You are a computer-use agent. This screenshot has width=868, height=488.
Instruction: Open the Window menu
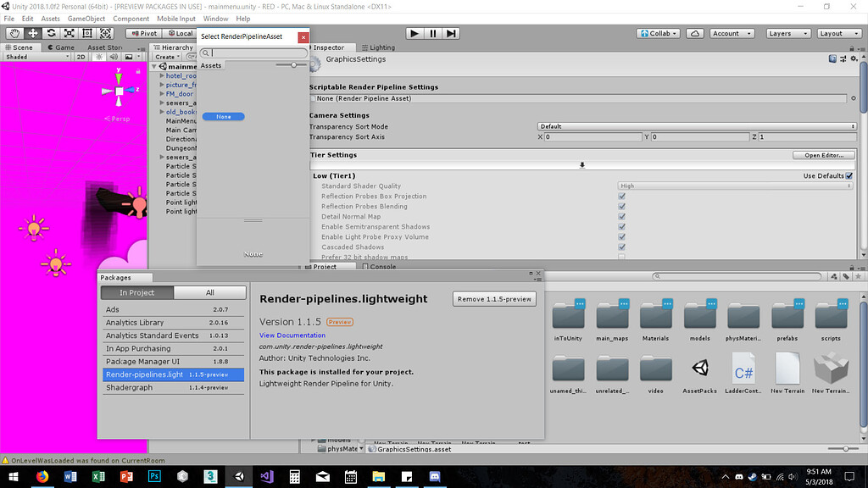[215, 19]
